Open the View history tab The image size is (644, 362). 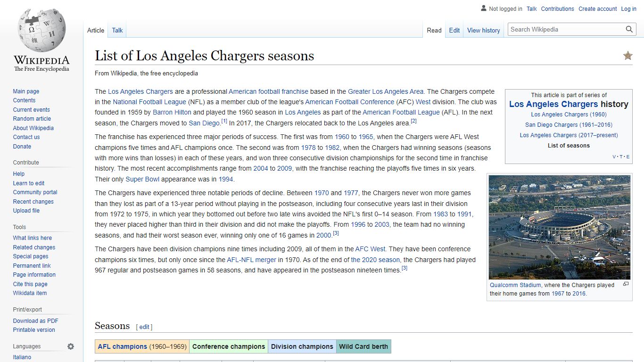pyautogui.click(x=483, y=30)
